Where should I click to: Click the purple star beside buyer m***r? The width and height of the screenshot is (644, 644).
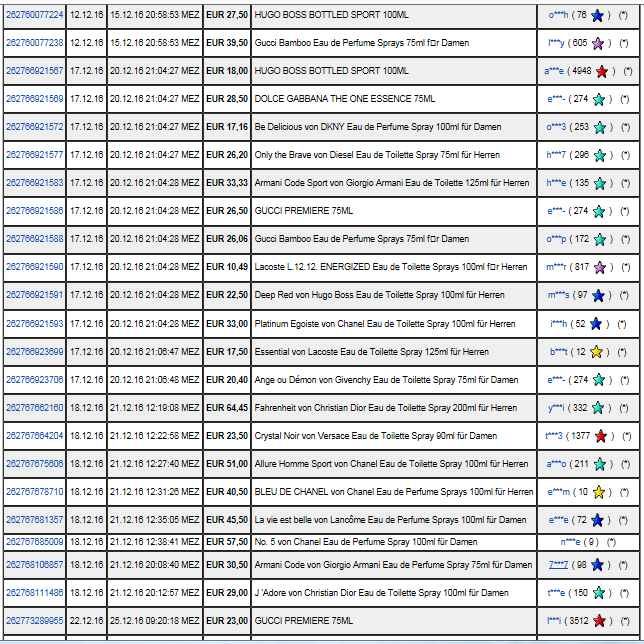(600, 267)
